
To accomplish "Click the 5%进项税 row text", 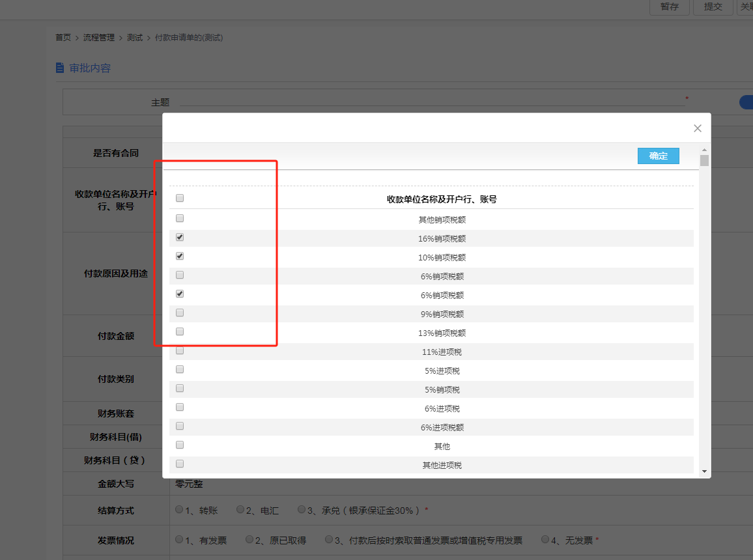I will point(442,371).
